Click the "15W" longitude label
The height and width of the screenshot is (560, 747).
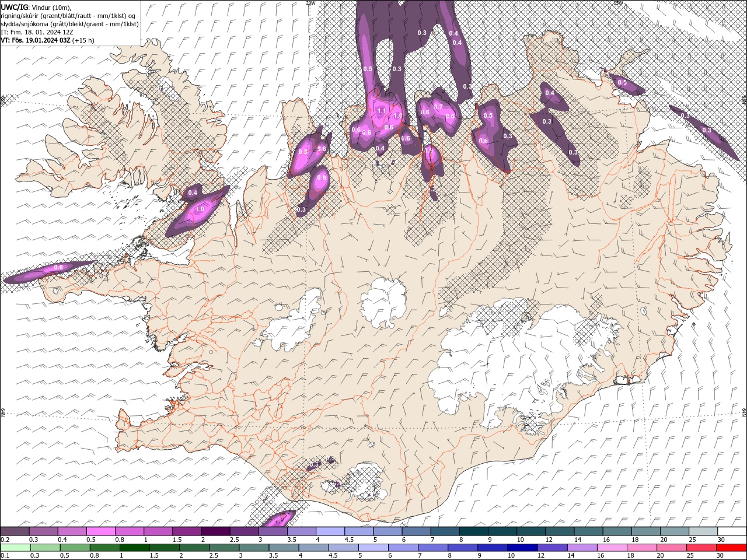point(618,3)
